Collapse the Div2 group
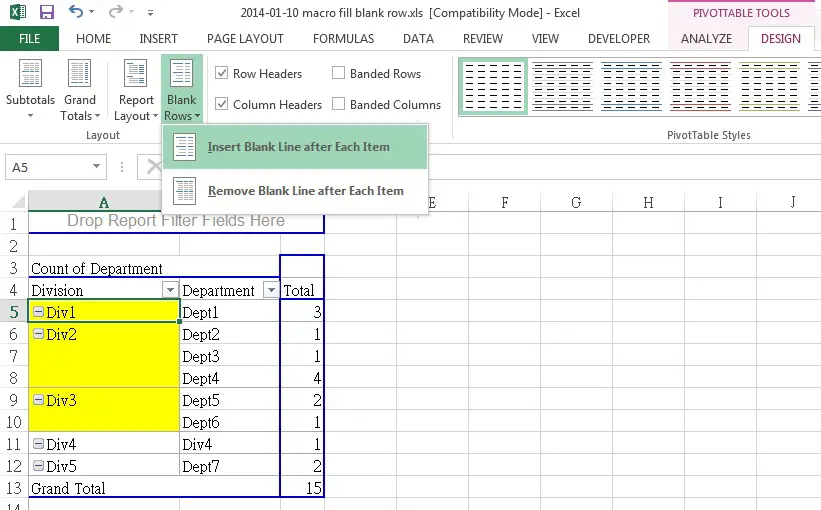This screenshot has width=821, height=510. coord(38,334)
